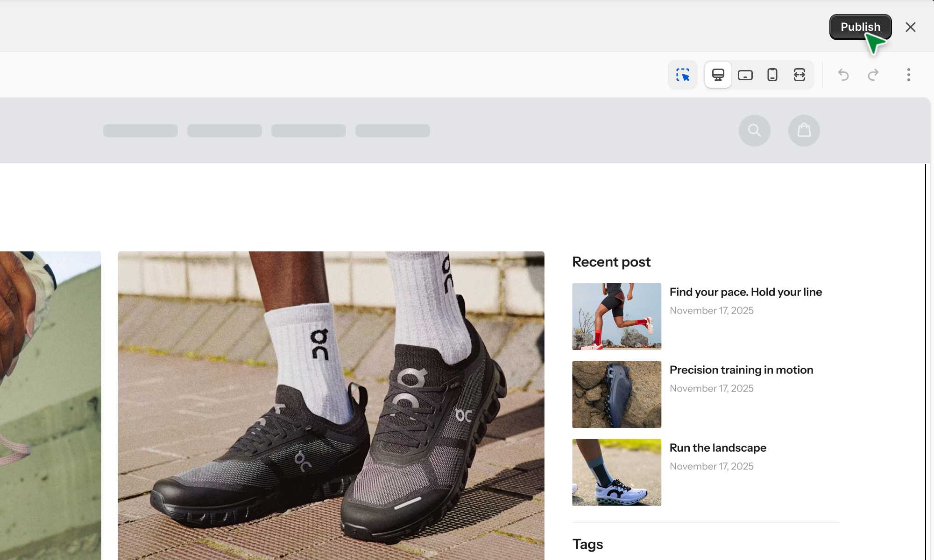The height and width of the screenshot is (560, 934).
Task: Click the Publish button
Action: coord(860,27)
